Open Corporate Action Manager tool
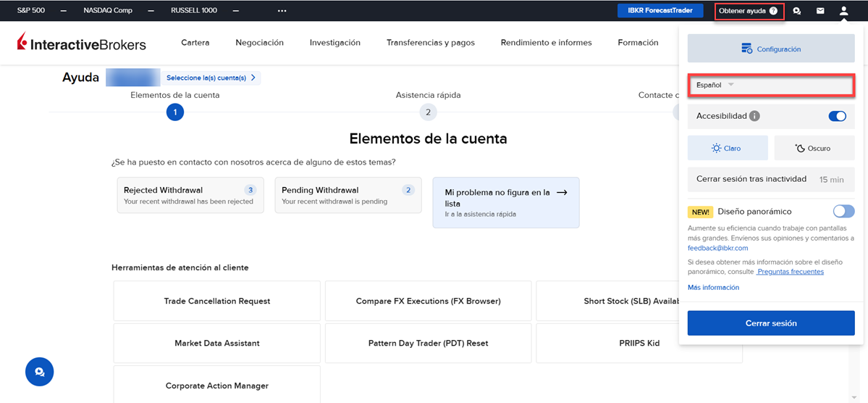This screenshot has width=868, height=403. tap(217, 386)
